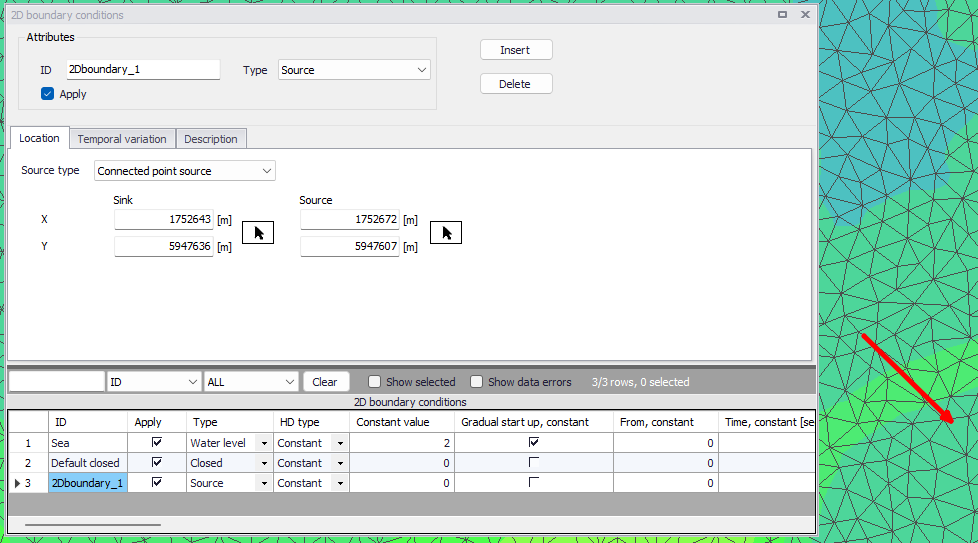Click the Constant value column header
The height and width of the screenshot is (543, 978).
(402, 422)
